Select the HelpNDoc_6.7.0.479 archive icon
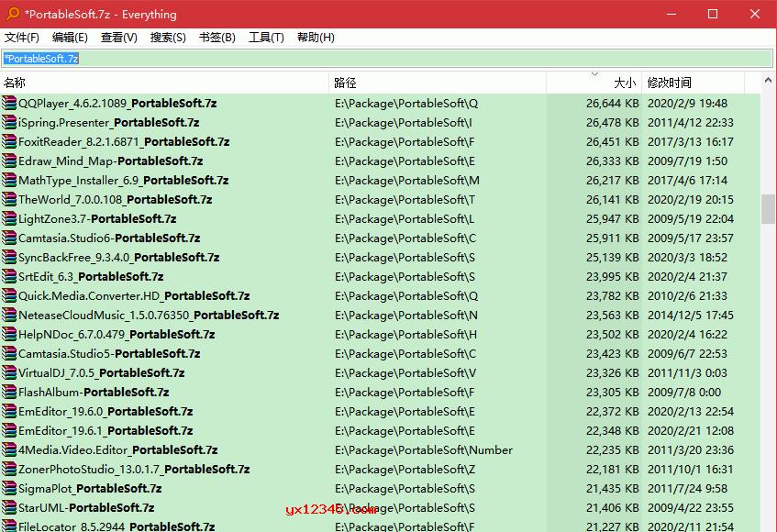This screenshot has width=777, height=532. (x=9, y=335)
